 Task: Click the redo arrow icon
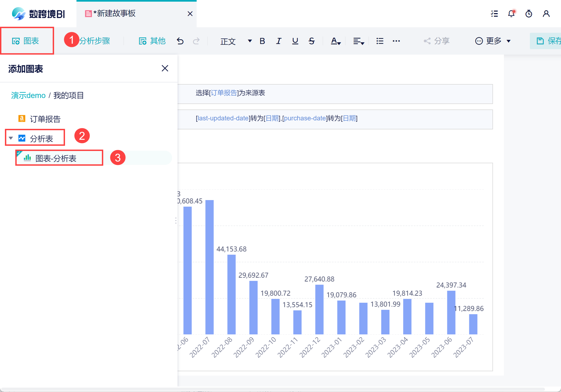click(196, 41)
